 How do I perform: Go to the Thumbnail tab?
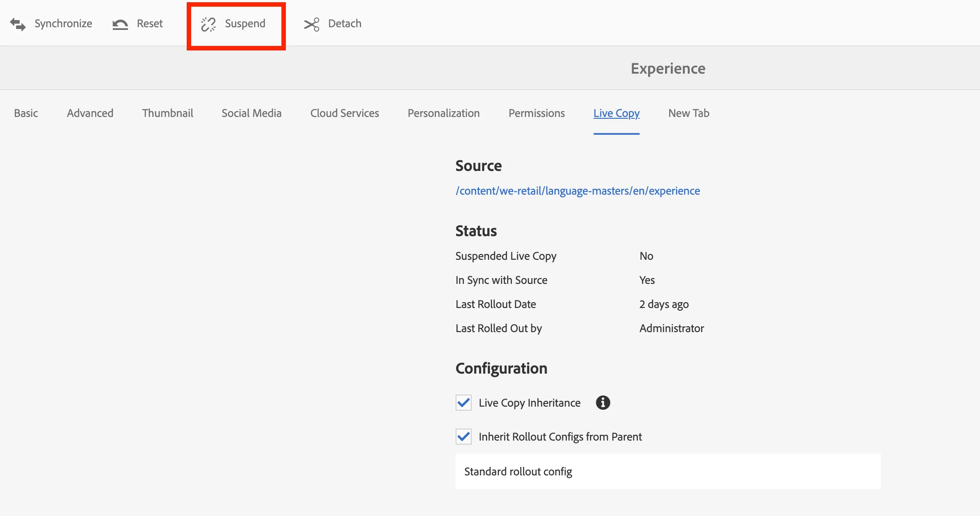[168, 113]
